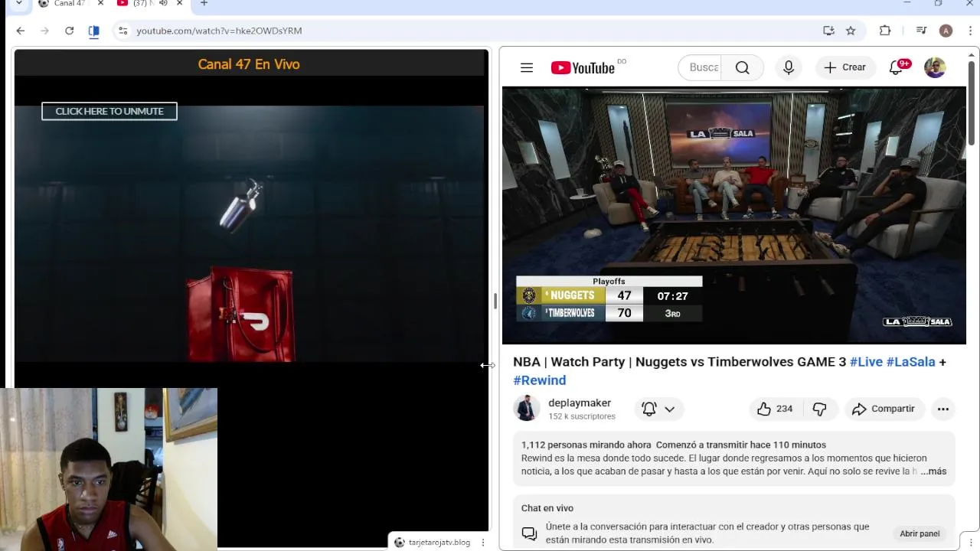Open the YouTube hamburger guide menu
The height and width of the screenshot is (551, 980).
click(x=527, y=67)
